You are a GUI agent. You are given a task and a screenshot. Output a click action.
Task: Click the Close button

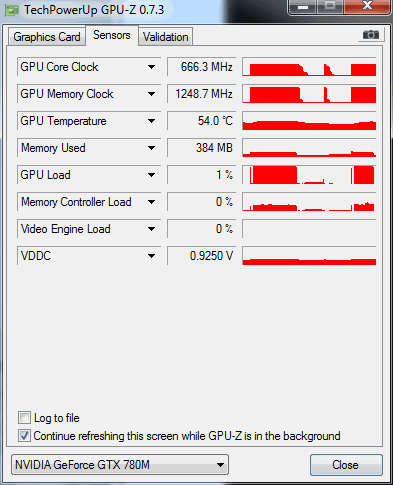[x=346, y=465]
